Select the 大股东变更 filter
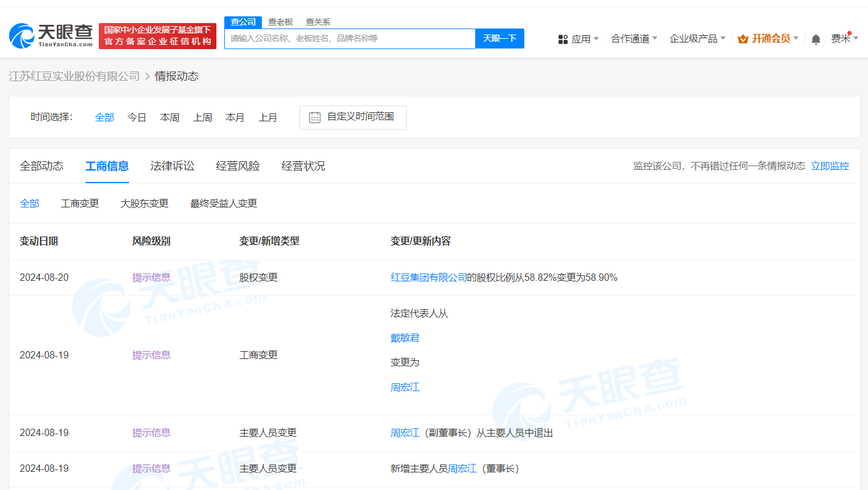This screenshot has width=868, height=490. click(144, 203)
